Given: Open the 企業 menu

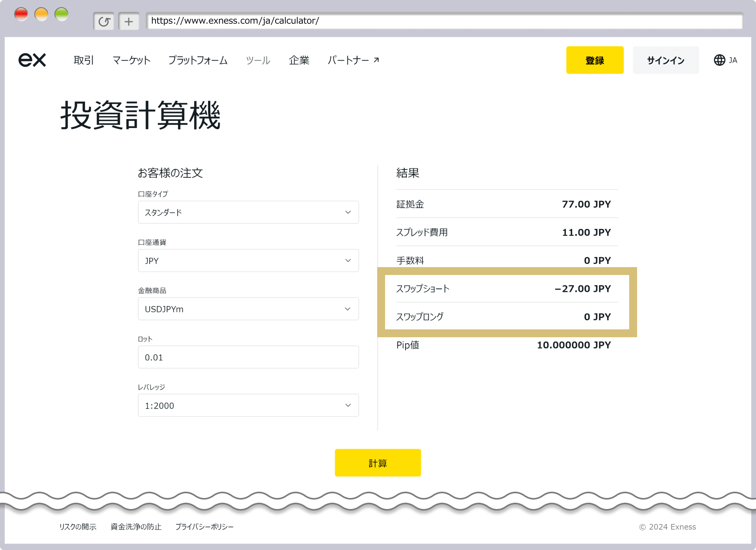Looking at the screenshot, I should coord(299,60).
